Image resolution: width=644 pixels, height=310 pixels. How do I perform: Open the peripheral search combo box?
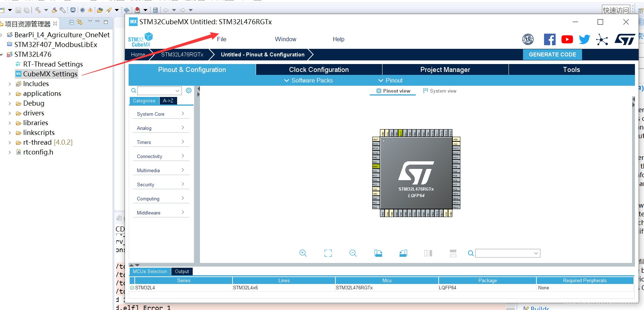coord(159,91)
